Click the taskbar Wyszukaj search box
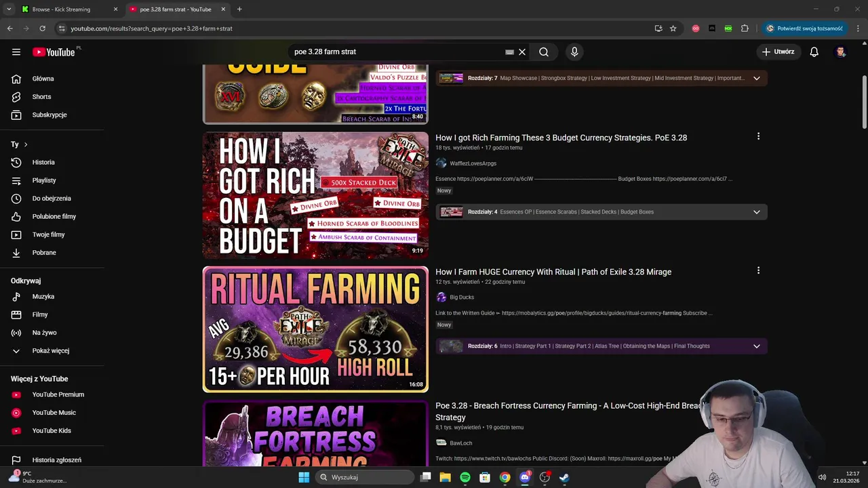Image resolution: width=868 pixels, height=488 pixels. click(366, 477)
